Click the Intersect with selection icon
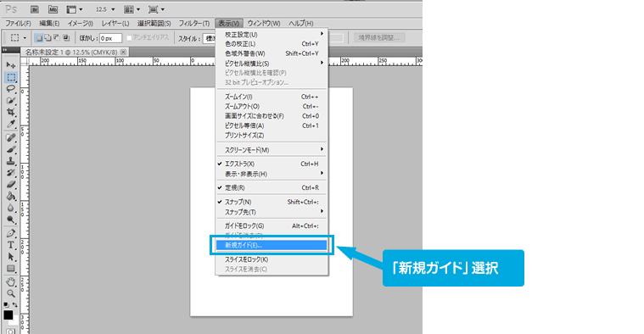 65,38
